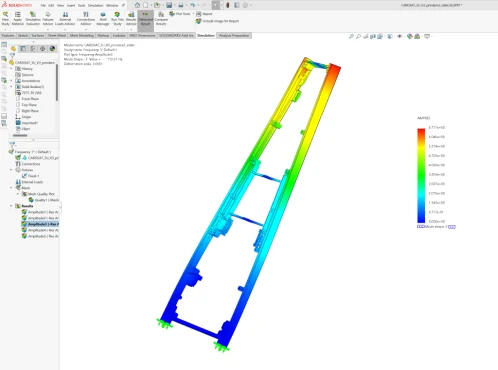
Task: Expand the Annotations tree node
Action: click(11, 80)
